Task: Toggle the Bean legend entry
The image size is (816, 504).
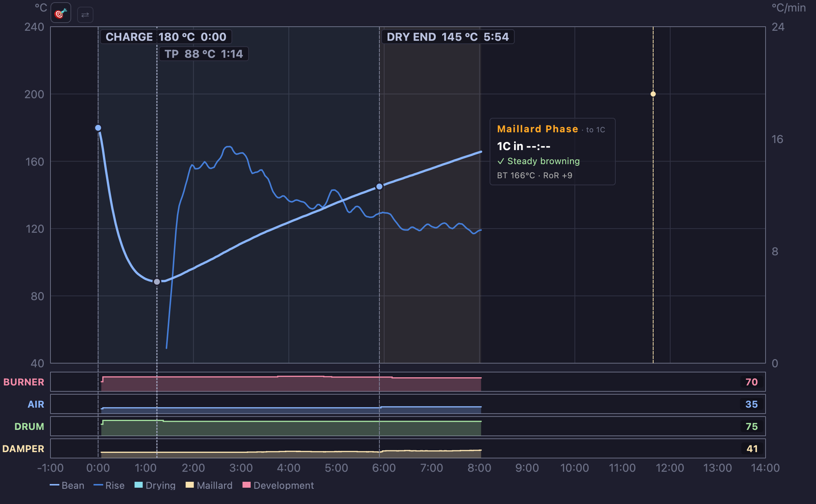Action: (x=67, y=485)
